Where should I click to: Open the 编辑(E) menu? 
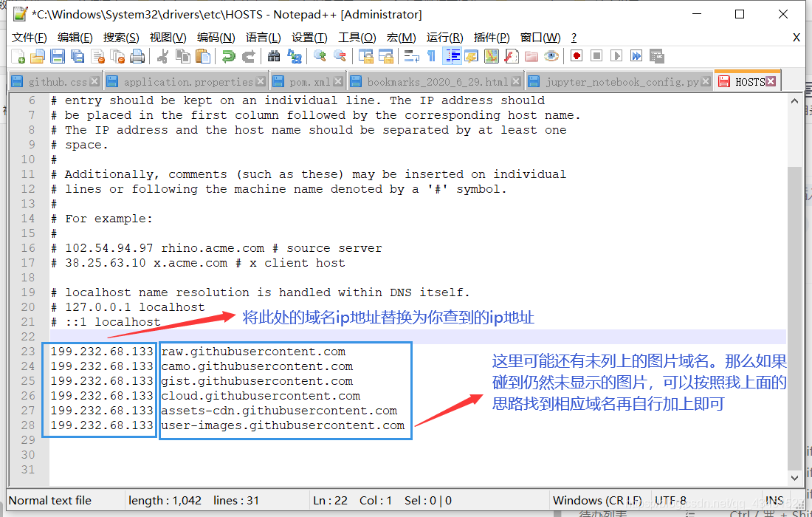tap(75, 38)
